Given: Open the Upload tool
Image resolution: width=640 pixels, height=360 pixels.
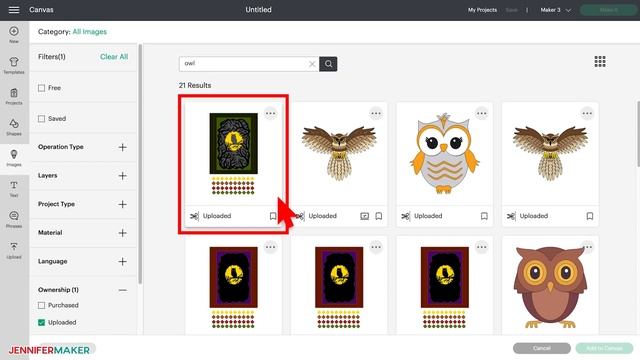Looking at the screenshot, I should click(x=14, y=250).
